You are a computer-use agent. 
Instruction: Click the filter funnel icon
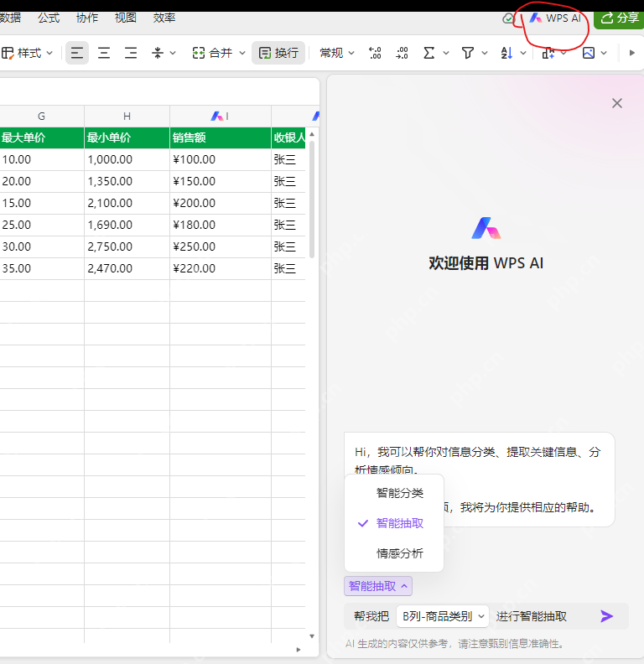[x=468, y=53]
